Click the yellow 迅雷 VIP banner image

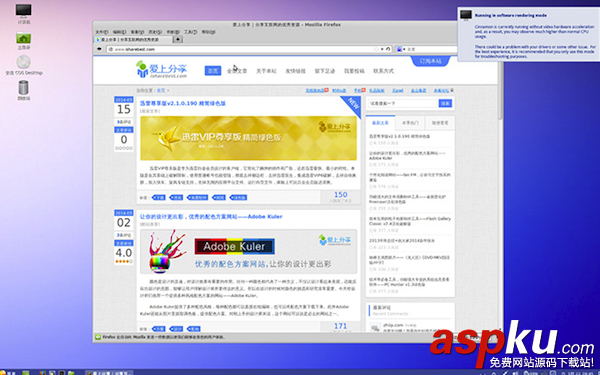tap(248, 138)
